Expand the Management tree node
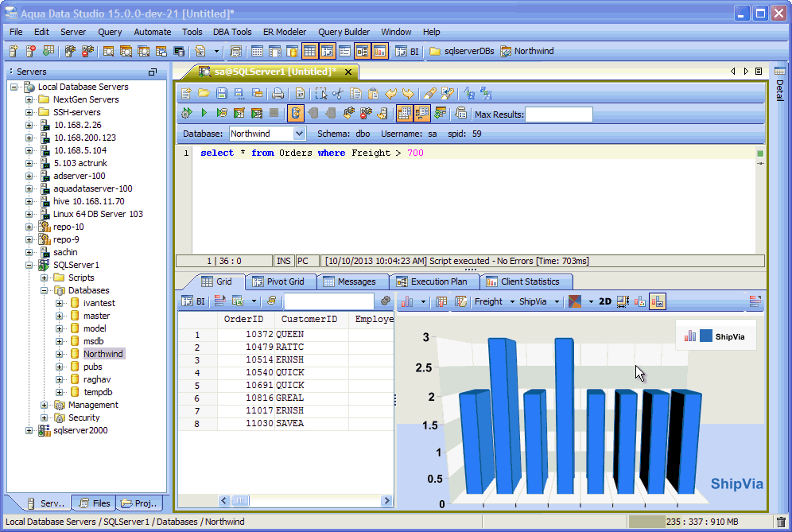792x532 pixels. tap(45, 406)
